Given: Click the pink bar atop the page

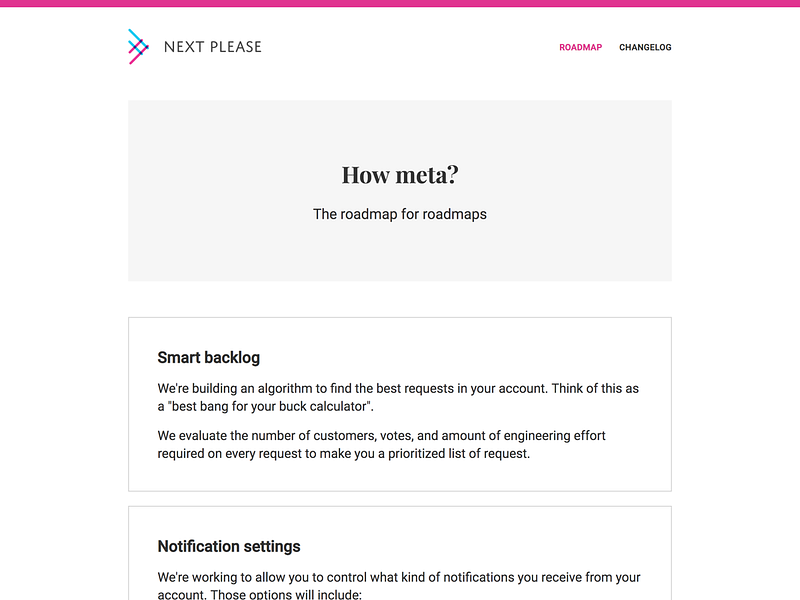Looking at the screenshot, I should tap(400, 3).
